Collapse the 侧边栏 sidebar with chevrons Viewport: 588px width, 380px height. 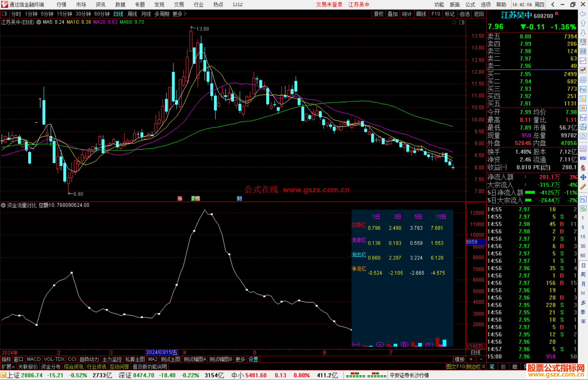tap(476, 367)
